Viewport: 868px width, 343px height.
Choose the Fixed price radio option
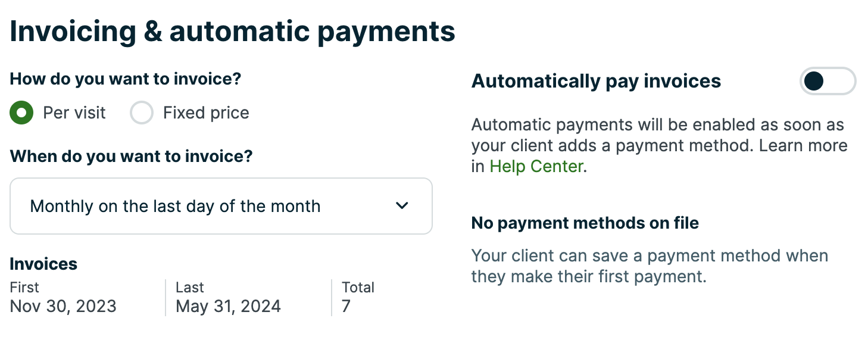tap(142, 113)
